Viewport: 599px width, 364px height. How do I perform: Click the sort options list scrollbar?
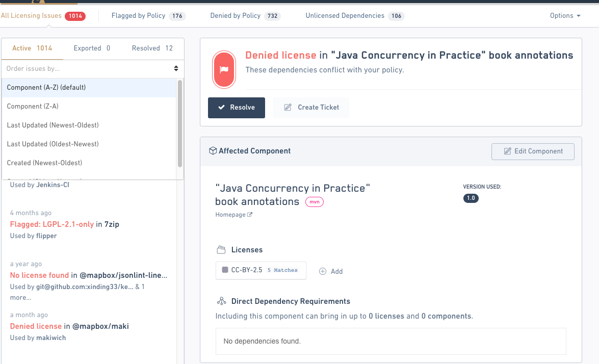click(180, 123)
